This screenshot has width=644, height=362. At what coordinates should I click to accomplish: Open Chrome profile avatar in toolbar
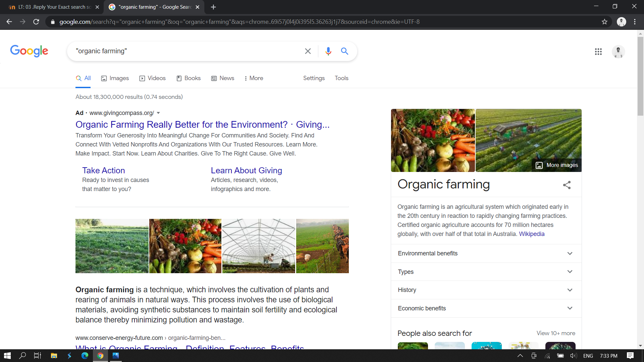[x=622, y=22]
